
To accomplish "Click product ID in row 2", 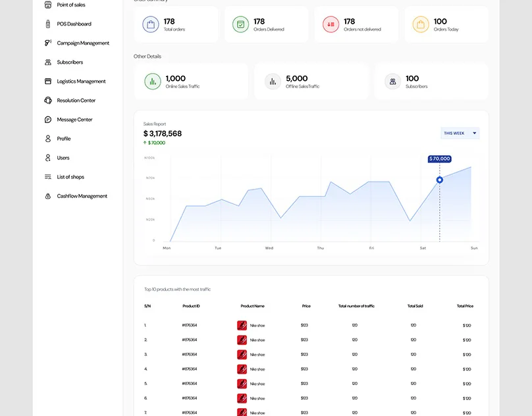I will 190,340.
